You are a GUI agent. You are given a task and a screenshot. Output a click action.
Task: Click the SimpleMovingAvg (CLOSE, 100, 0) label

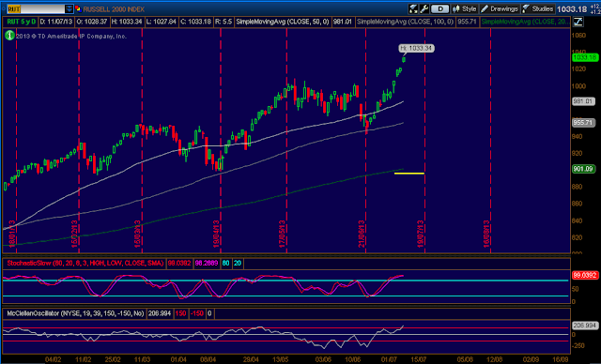coord(406,22)
